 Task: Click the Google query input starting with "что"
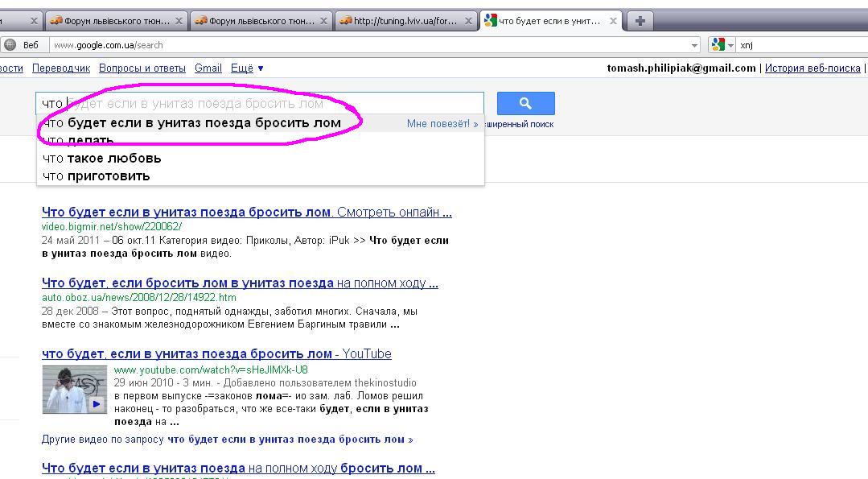pos(260,104)
